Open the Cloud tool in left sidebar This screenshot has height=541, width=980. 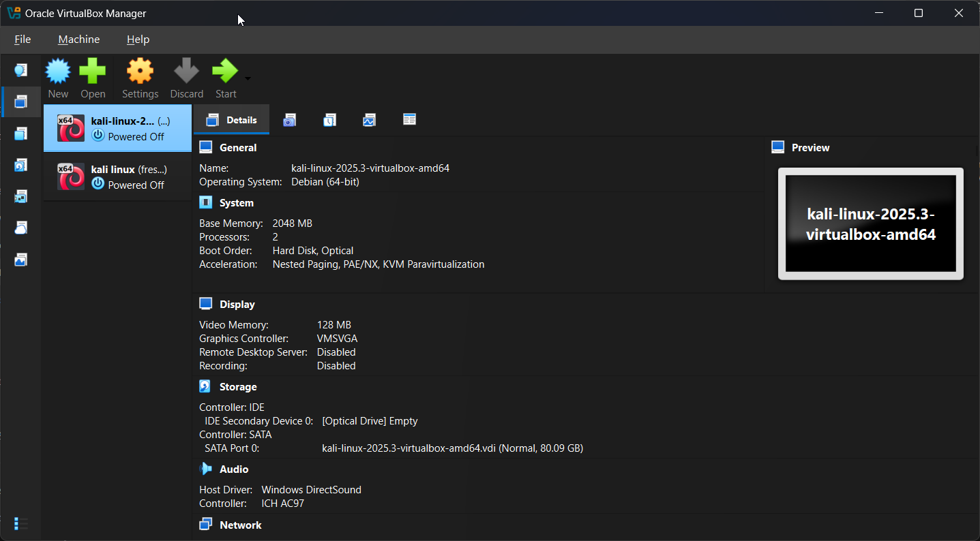coord(21,228)
